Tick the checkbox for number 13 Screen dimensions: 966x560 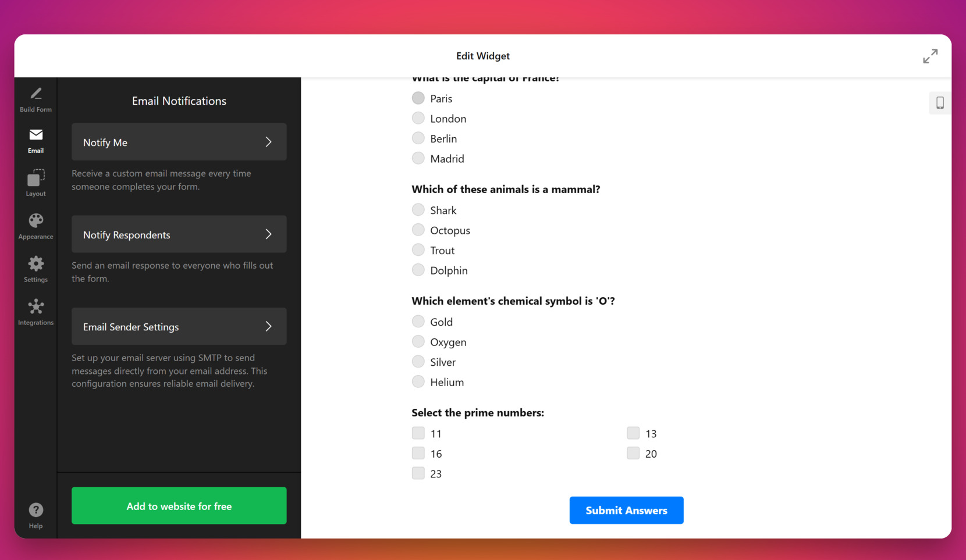[633, 433]
